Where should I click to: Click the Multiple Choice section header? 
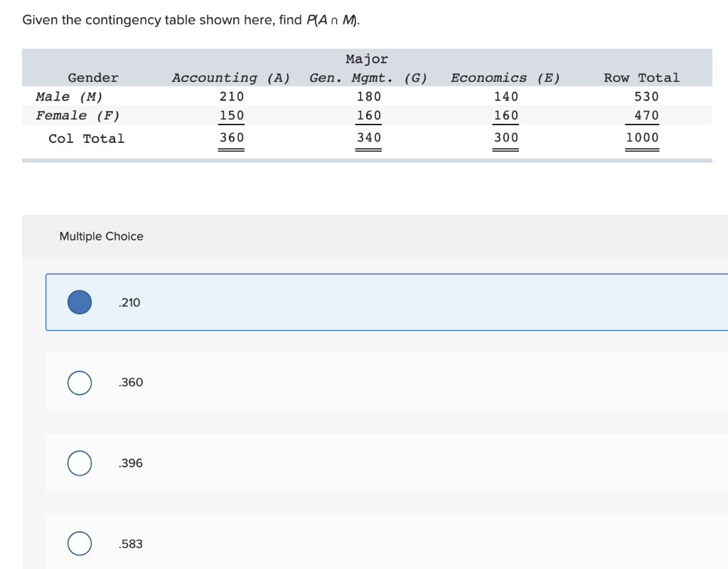click(102, 236)
